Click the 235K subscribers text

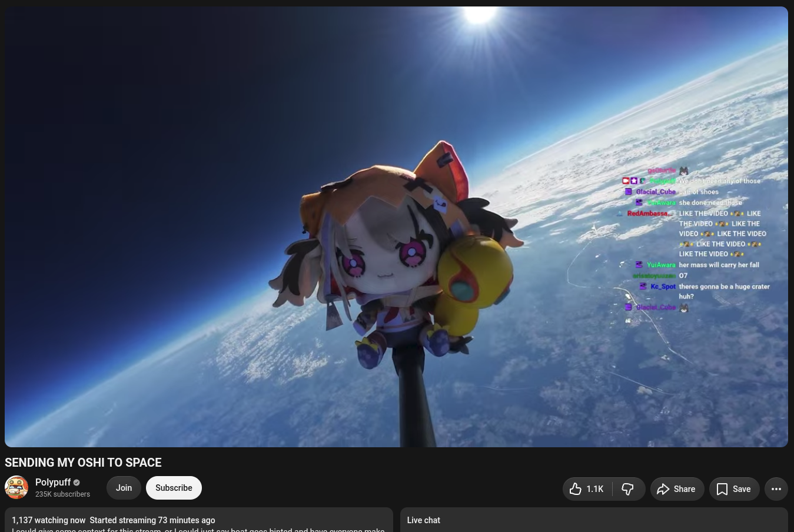(x=62, y=494)
